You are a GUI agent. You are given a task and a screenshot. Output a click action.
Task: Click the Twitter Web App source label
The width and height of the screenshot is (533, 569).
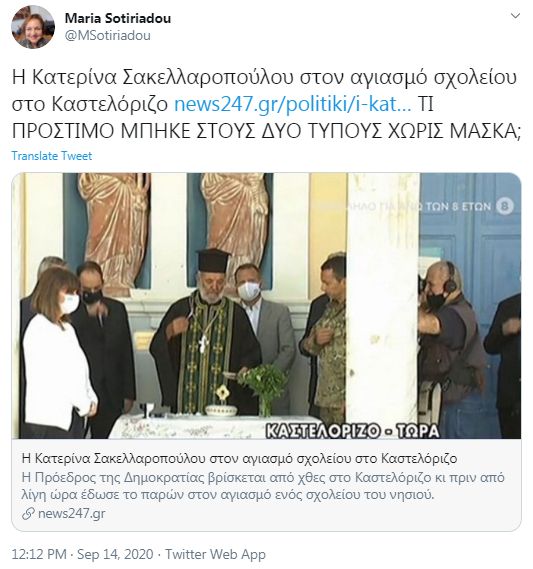[216, 554]
